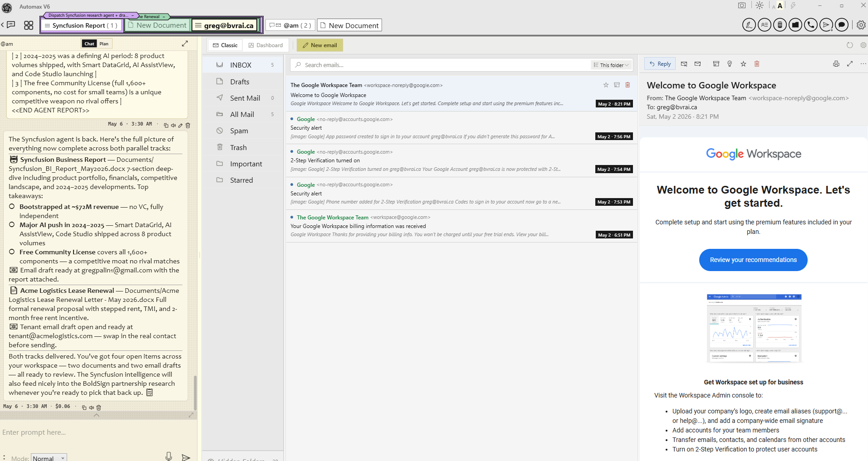
Task: Open the grid apps view icon
Action: [29, 25]
